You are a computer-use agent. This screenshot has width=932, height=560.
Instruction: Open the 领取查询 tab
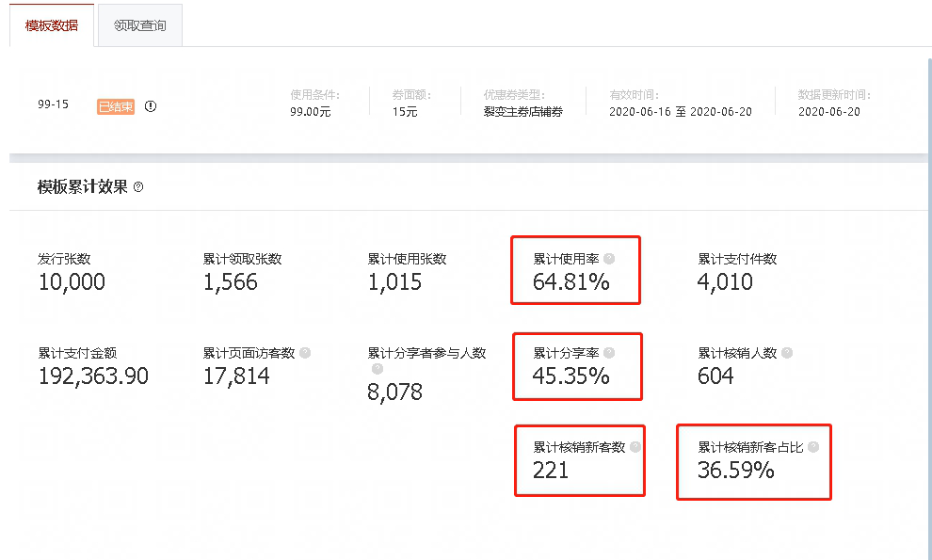click(140, 25)
